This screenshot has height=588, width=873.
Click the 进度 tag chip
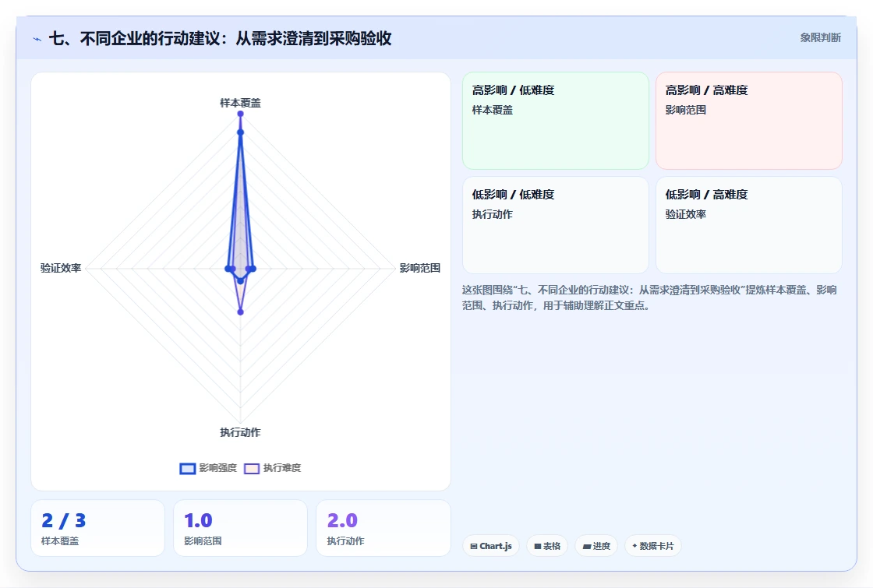(x=596, y=546)
